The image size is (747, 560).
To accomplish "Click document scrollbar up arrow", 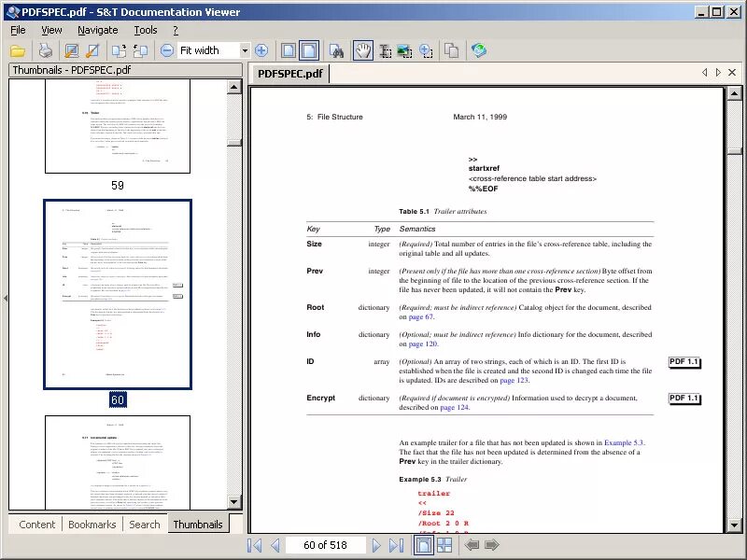I will [x=734, y=93].
